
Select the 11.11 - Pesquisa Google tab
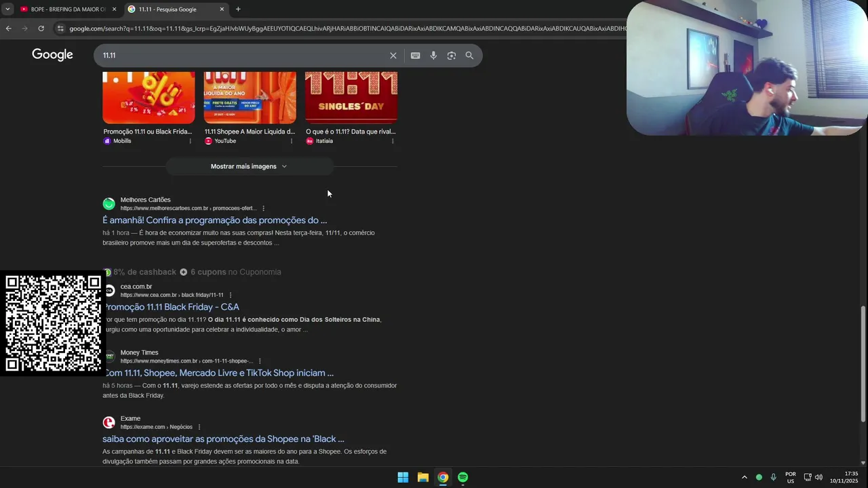click(176, 9)
